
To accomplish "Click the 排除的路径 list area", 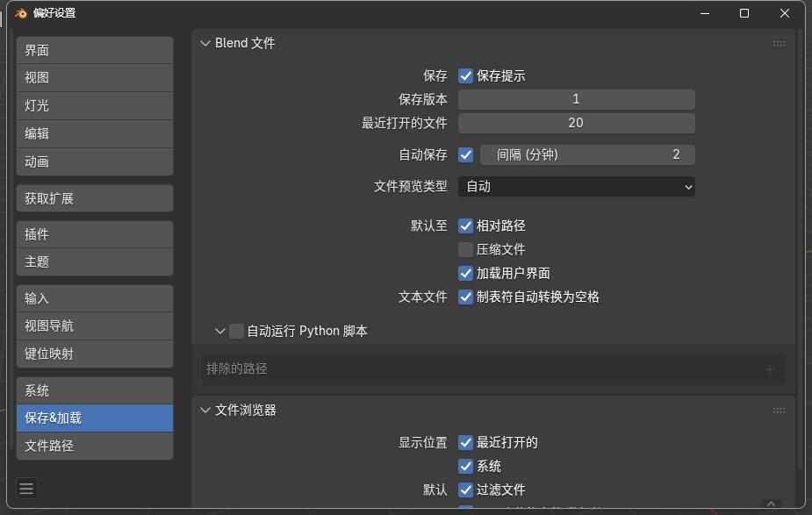I will tap(492, 369).
